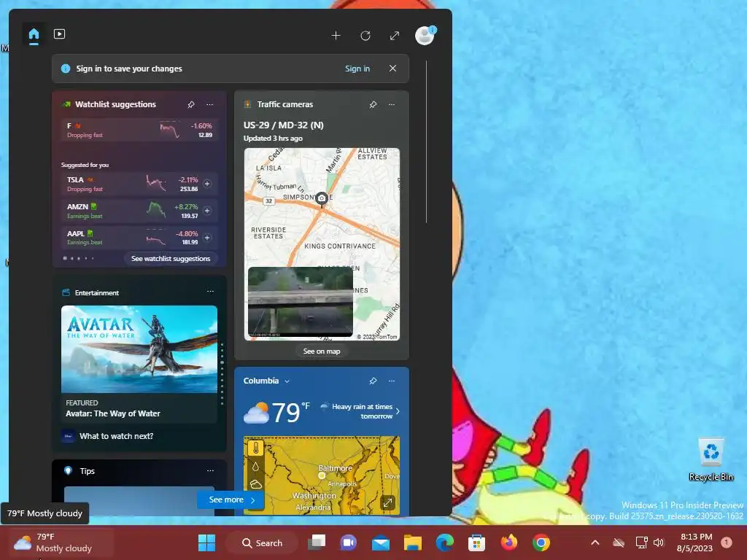Screen dimensions: 747x560
Task: Open Microsoft Store from taskbar
Action: pyautogui.click(x=477, y=542)
